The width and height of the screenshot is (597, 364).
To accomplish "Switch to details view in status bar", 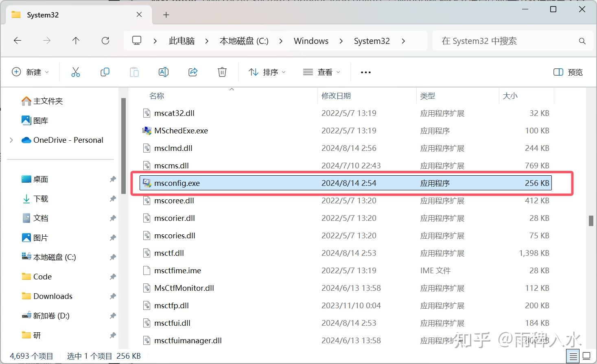I will (573, 355).
